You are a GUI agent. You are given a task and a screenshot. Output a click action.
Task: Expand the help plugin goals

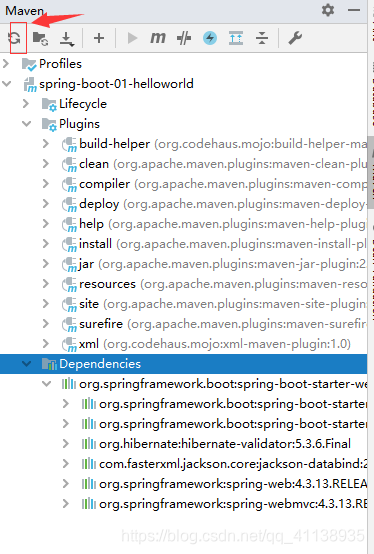46,224
